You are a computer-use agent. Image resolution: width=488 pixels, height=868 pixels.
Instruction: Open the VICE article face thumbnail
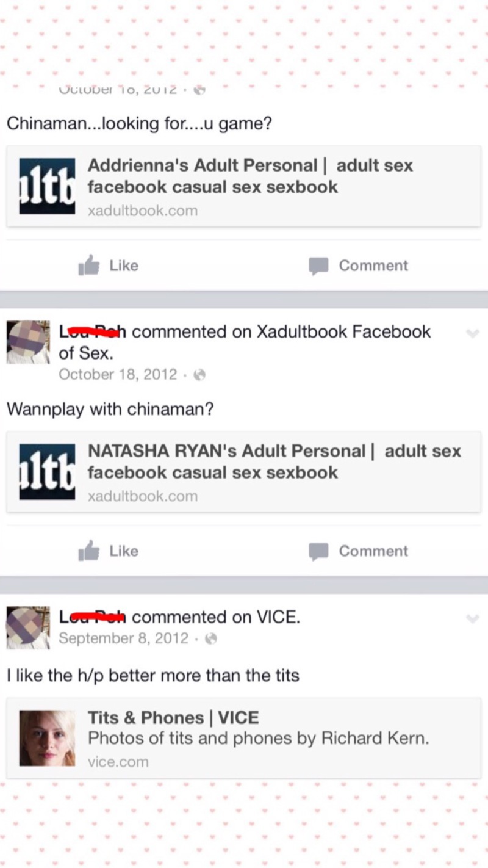(47, 738)
